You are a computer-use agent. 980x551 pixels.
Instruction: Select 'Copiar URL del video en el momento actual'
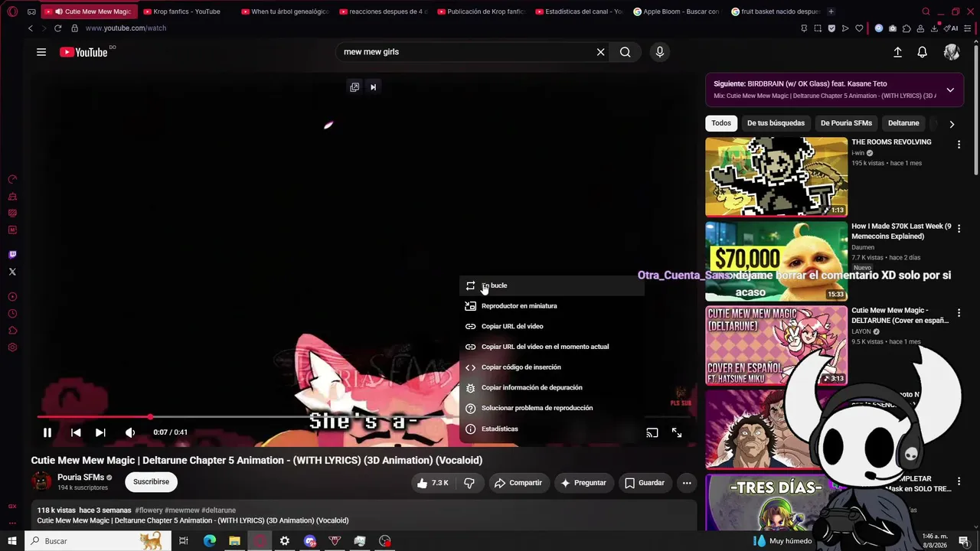pos(551,347)
